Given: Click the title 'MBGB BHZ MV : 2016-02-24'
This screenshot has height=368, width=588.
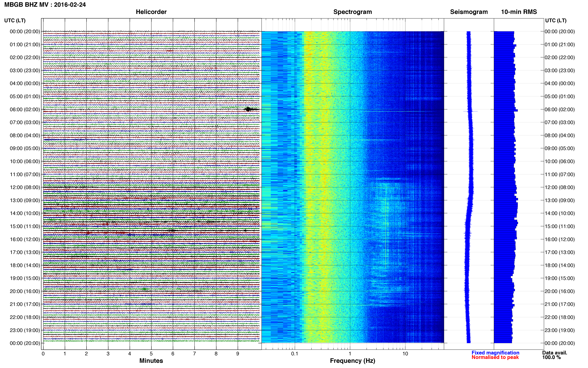Looking at the screenshot, I should (x=45, y=5).
